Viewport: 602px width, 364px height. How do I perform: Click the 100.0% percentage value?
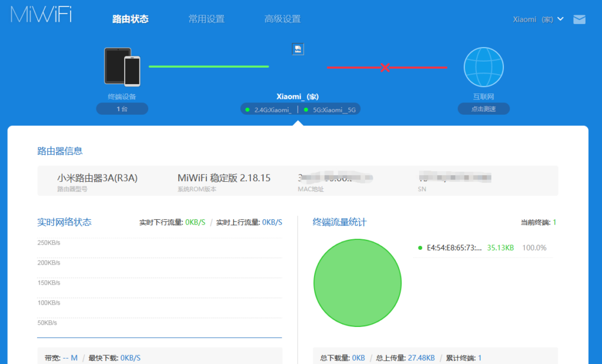pos(534,248)
